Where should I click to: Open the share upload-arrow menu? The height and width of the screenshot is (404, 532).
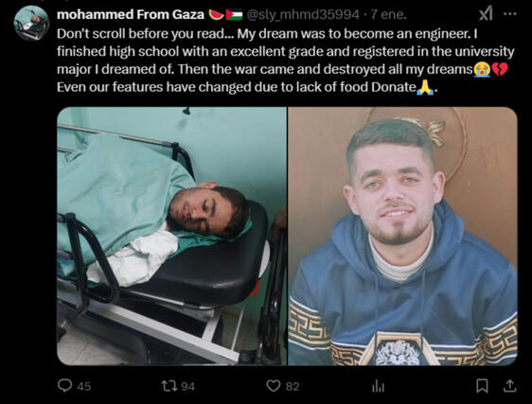pos(509,386)
